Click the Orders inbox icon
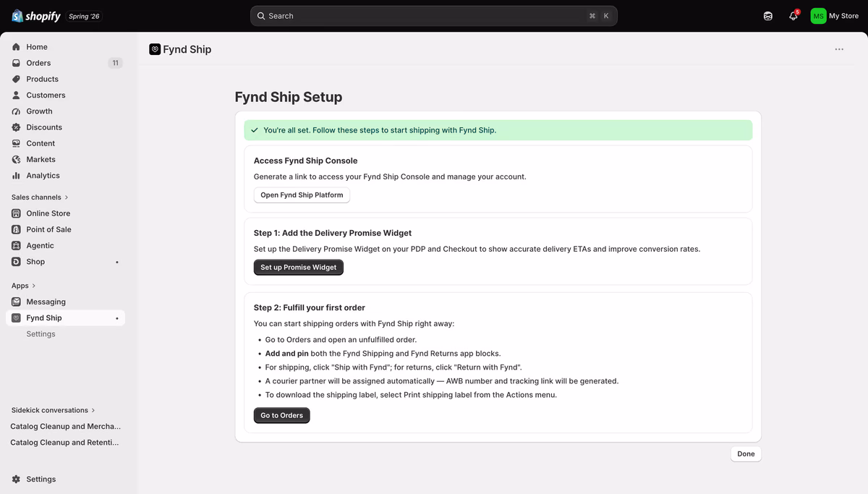The height and width of the screenshot is (494, 868). pos(16,63)
